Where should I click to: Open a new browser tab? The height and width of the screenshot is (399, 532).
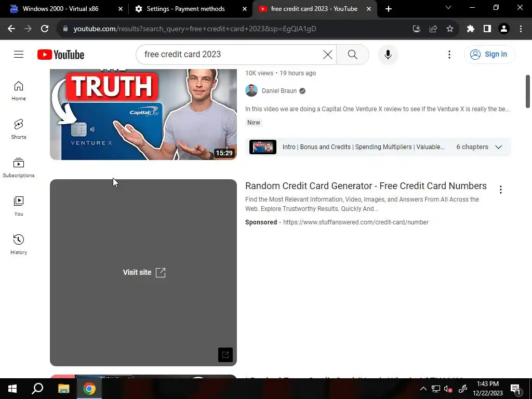[389, 9]
